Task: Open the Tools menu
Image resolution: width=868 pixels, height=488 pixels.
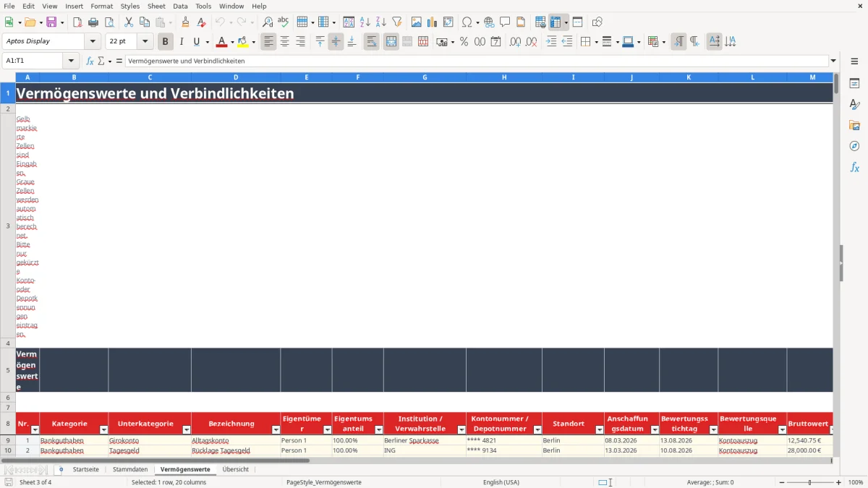Action: [x=203, y=6]
